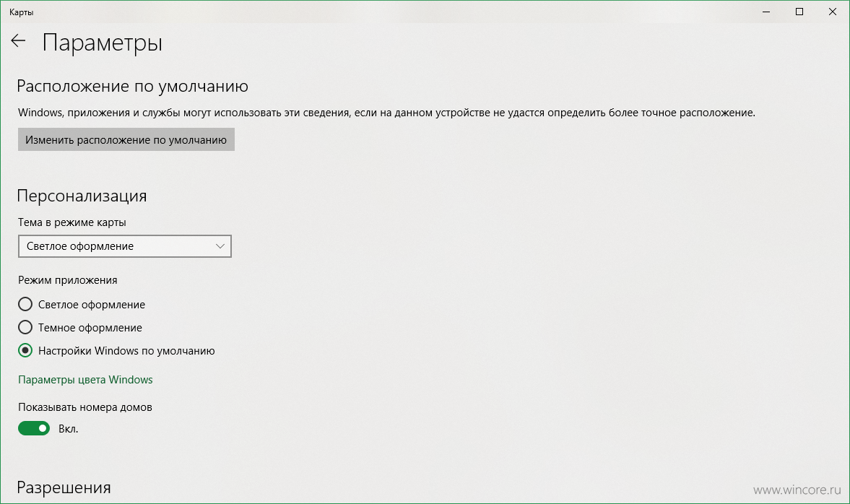Click the Разрешения section heading
Viewport: 850px width, 504px height.
click(x=64, y=487)
